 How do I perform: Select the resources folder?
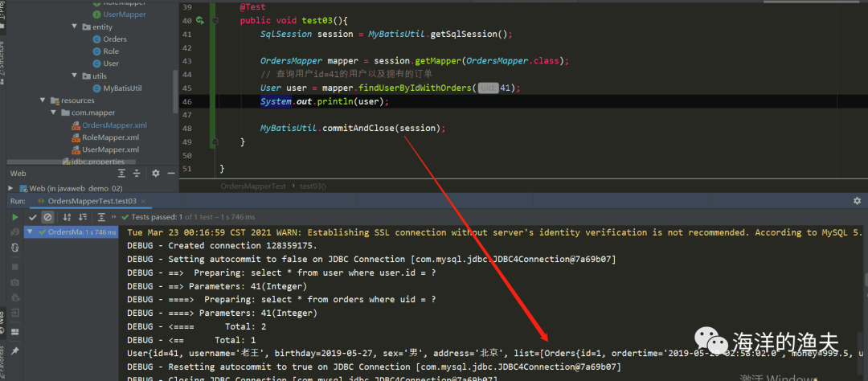point(72,100)
